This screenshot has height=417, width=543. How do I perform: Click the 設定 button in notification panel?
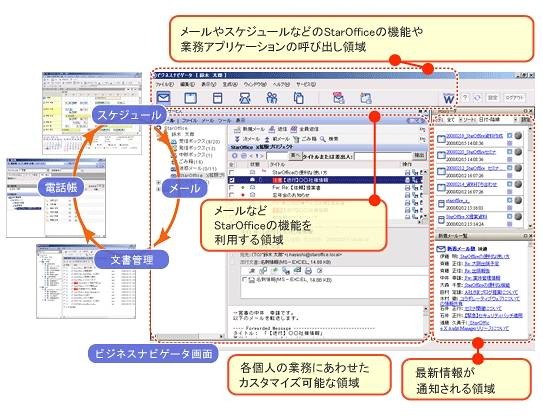click(526, 120)
